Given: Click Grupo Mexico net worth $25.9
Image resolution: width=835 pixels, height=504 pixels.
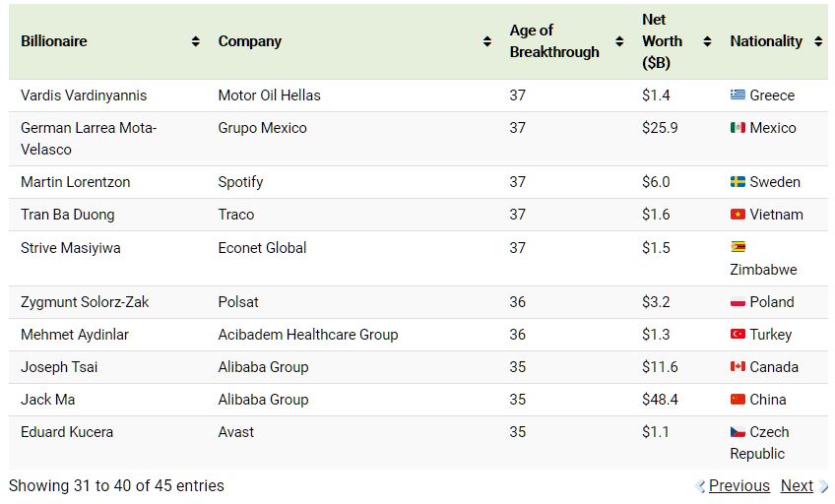Looking at the screenshot, I should (x=660, y=128).
